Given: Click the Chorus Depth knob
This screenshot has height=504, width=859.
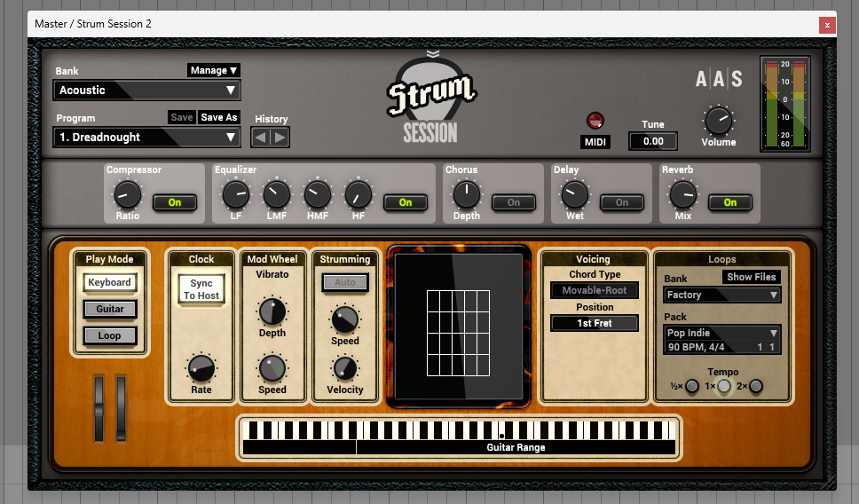Looking at the screenshot, I should click(x=466, y=195).
